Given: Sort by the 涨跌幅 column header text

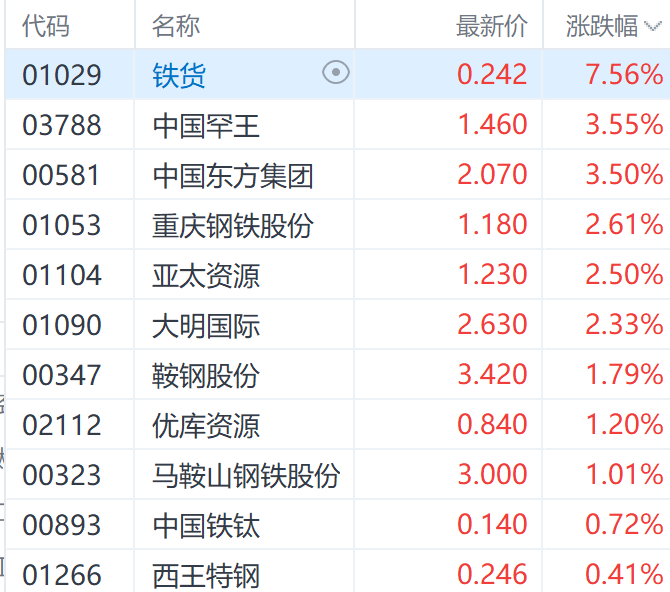Looking at the screenshot, I should point(602,26).
